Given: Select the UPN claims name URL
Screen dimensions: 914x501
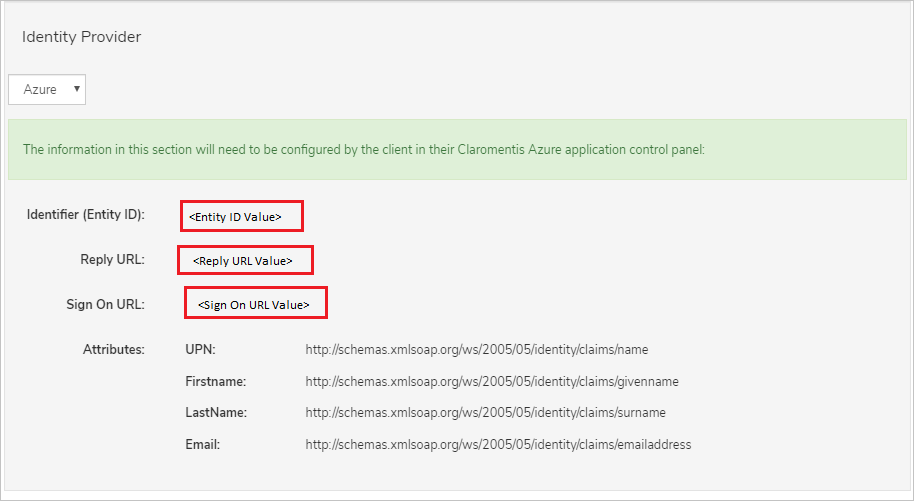Looking at the screenshot, I should (x=477, y=349).
